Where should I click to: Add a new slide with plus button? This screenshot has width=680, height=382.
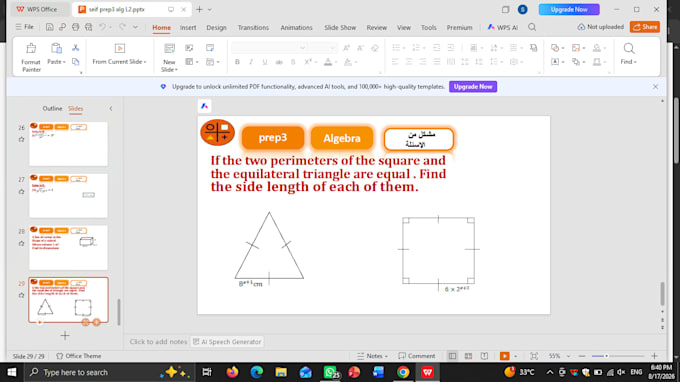coord(65,335)
